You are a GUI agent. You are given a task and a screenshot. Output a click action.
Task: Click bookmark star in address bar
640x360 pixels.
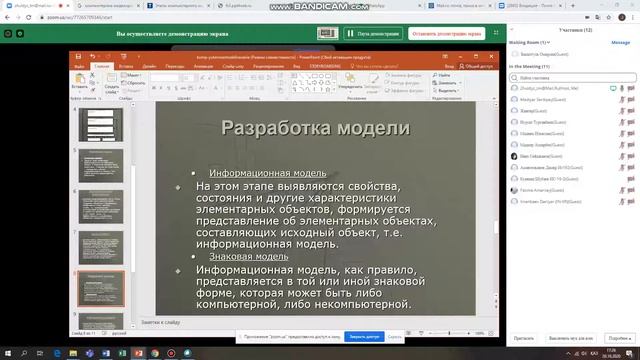coord(609,18)
